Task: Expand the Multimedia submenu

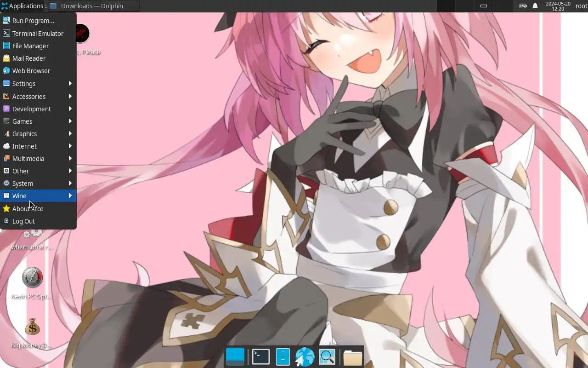Action: point(38,159)
